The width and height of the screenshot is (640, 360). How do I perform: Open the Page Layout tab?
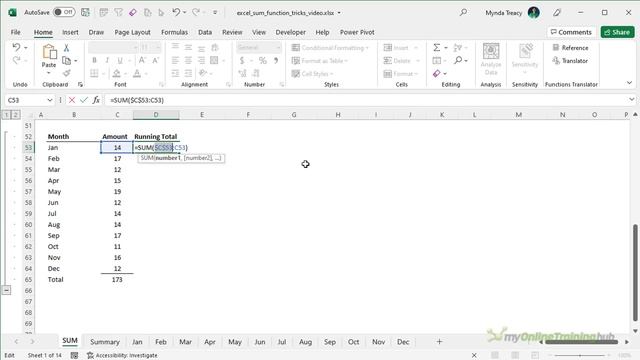coord(132,32)
